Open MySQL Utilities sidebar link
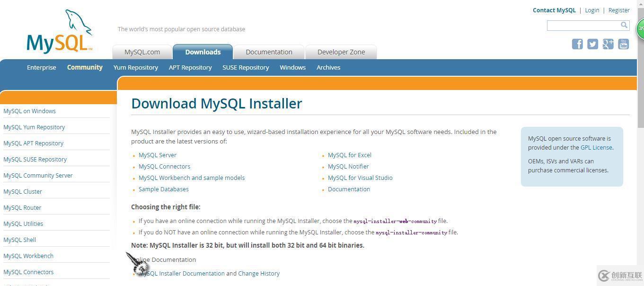The width and height of the screenshot is (644, 286). 23,223
